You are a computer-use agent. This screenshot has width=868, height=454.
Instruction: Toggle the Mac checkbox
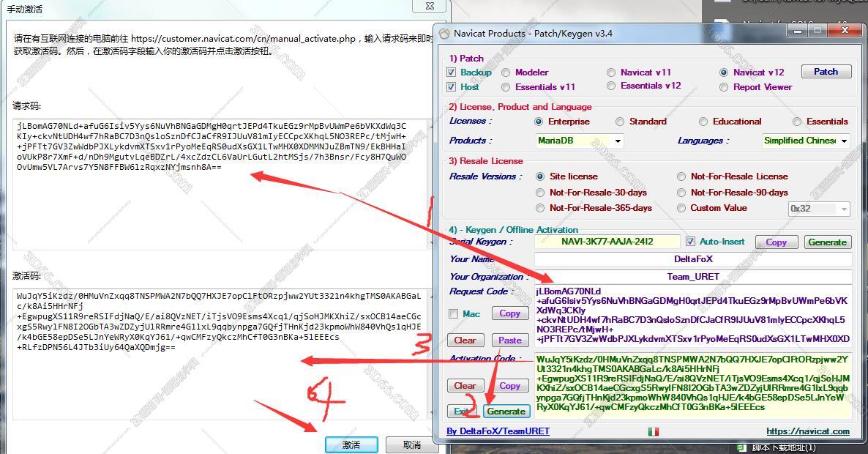click(453, 314)
